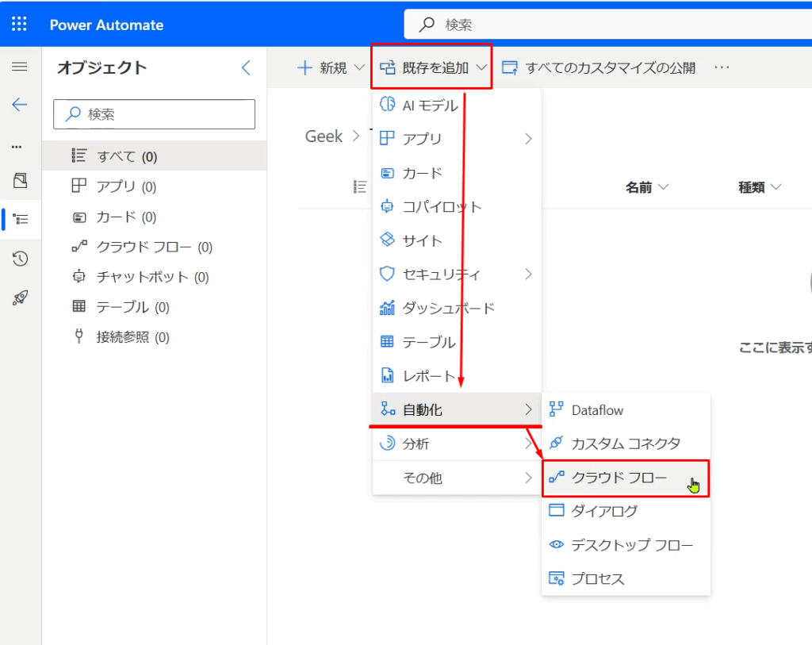This screenshot has height=645, width=812.
Task: Select アプリ (0) in object list
Action: coord(155,186)
